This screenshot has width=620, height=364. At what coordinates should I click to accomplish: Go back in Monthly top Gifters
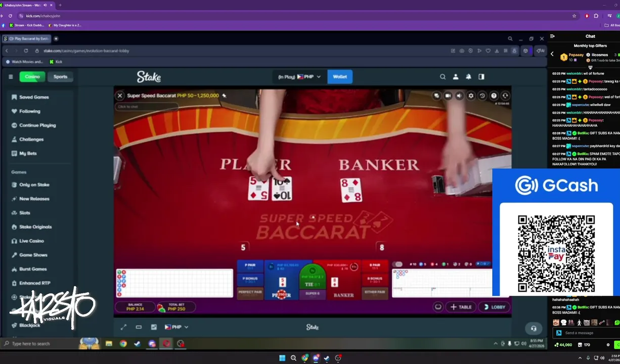(x=552, y=54)
